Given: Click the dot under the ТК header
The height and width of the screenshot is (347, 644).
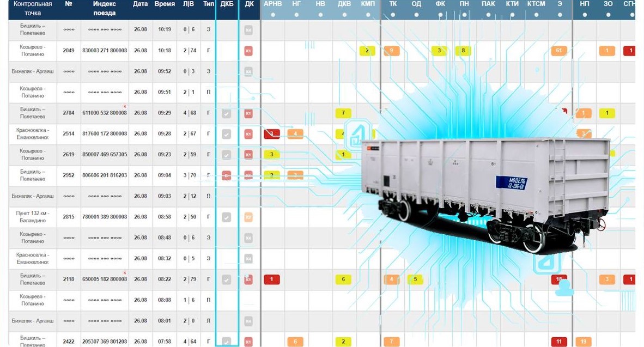Looking at the screenshot, I should tap(392, 15).
